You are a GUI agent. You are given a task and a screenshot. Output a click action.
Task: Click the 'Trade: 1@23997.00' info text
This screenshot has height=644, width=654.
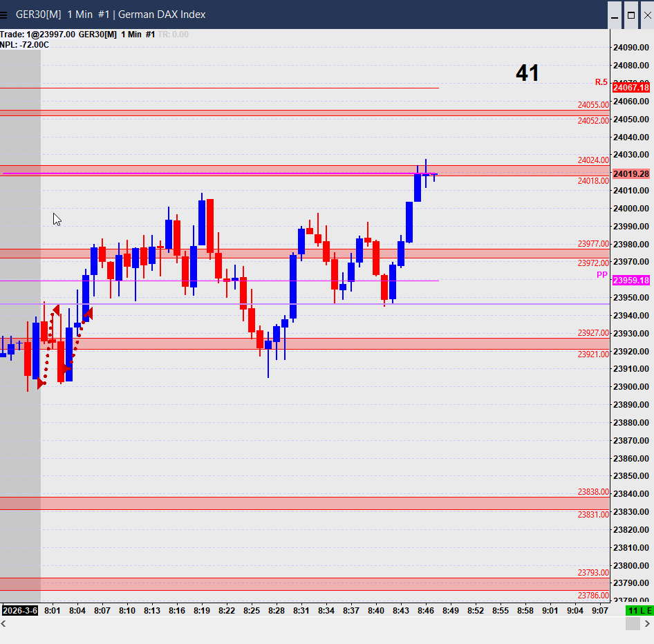coord(37,34)
